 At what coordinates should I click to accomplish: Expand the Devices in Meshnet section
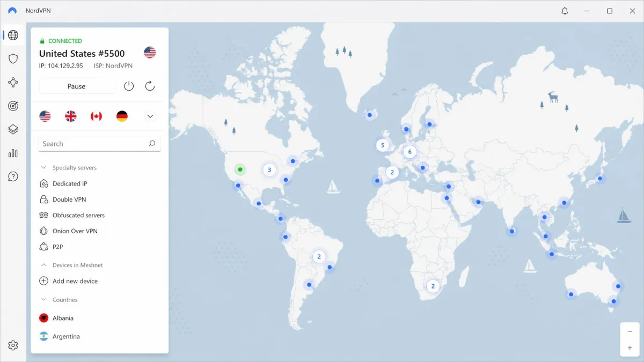tap(44, 265)
